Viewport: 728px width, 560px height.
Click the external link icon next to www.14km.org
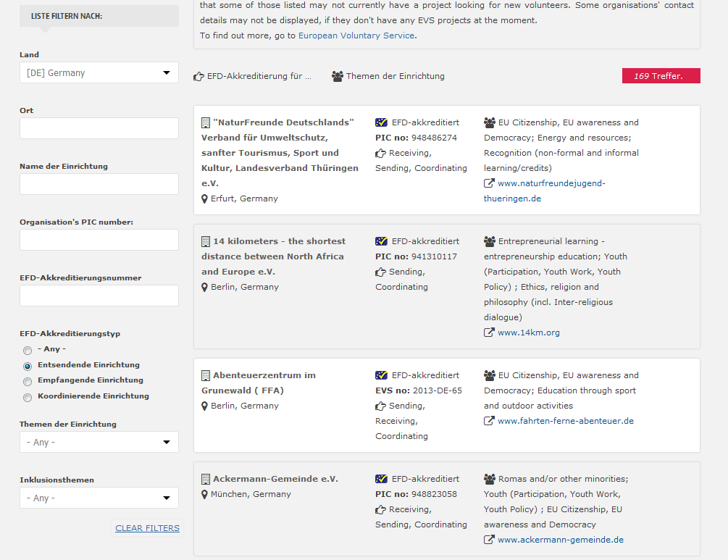click(488, 332)
